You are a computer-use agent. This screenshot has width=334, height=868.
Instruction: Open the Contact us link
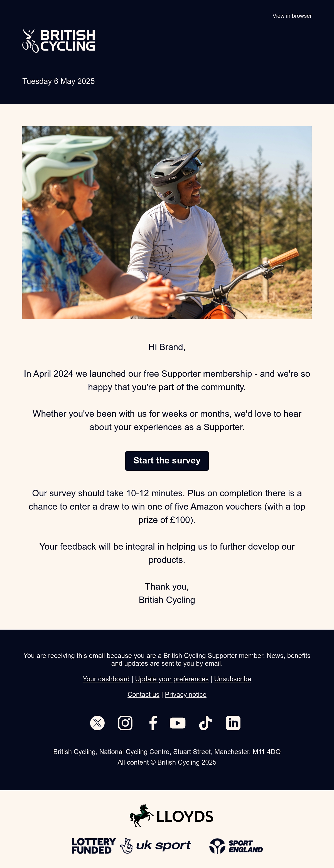pyautogui.click(x=143, y=694)
